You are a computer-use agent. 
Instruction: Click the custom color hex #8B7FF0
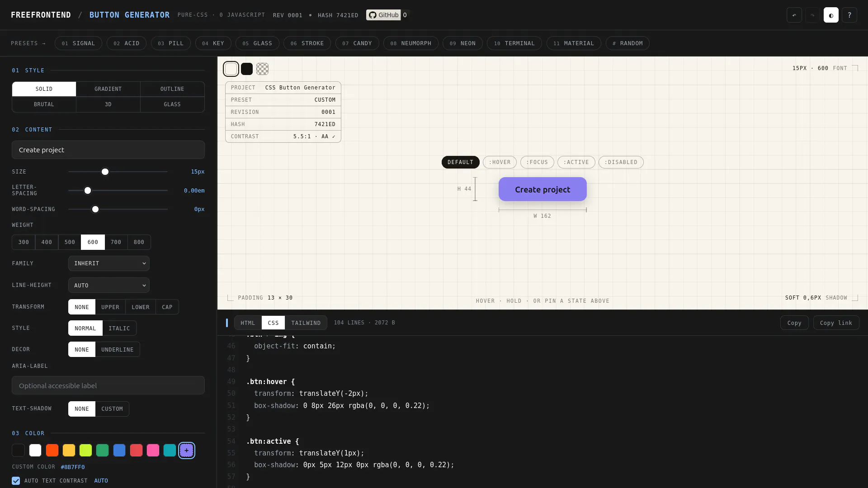pos(73,467)
